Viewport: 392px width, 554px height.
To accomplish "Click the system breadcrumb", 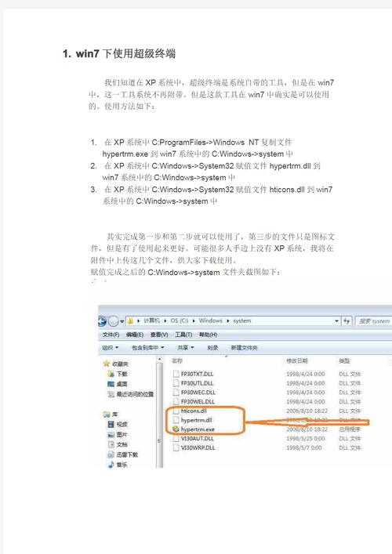I will click(x=242, y=320).
